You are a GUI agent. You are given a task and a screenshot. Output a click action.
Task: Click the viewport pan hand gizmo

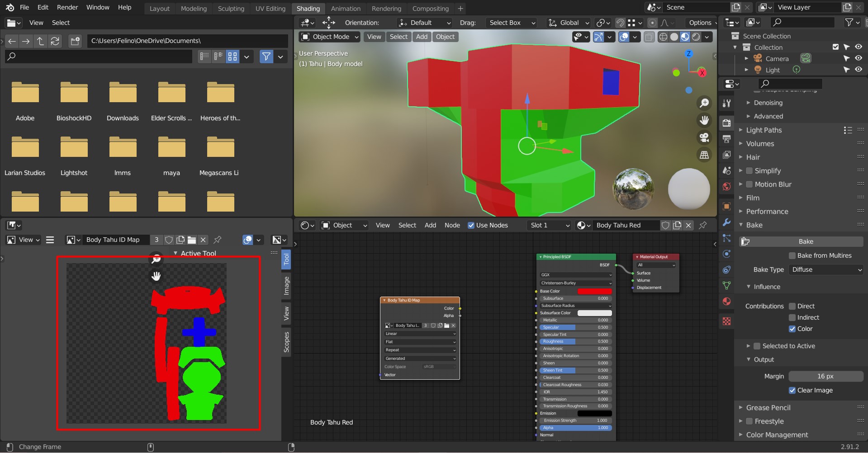point(704,120)
